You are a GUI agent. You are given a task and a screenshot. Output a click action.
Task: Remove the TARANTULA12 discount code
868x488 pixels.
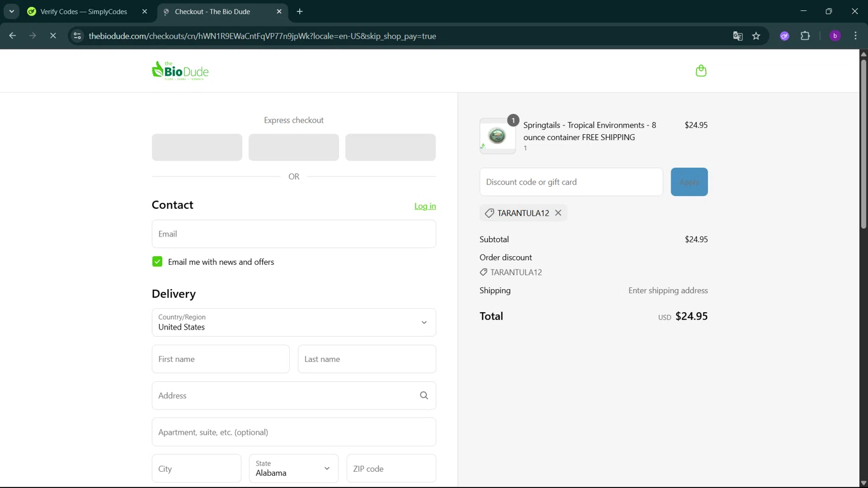[558, 213]
